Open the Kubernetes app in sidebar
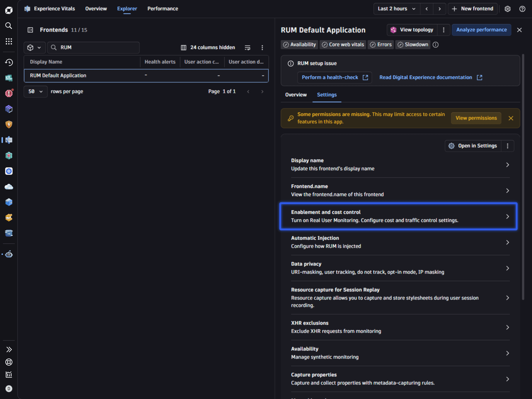532x399 pixels. click(9, 171)
